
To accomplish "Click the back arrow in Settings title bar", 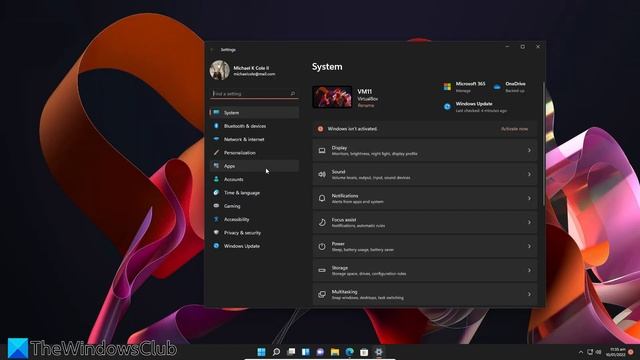I will pos(212,50).
